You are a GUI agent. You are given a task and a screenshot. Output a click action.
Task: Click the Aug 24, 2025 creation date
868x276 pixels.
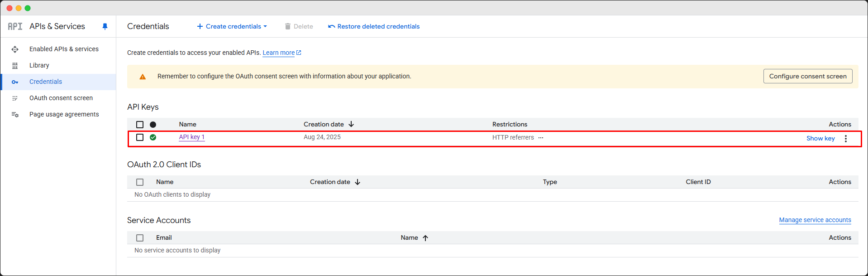pos(322,137)
